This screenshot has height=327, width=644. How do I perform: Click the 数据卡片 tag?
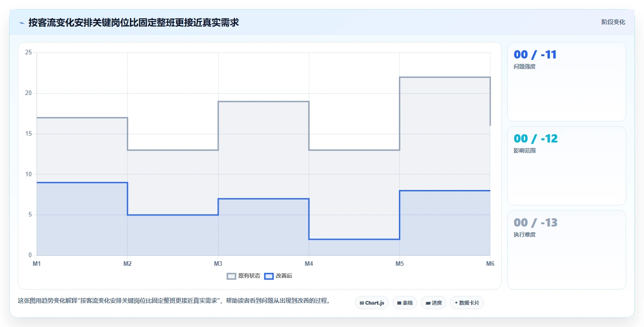[x=467, y=303]
